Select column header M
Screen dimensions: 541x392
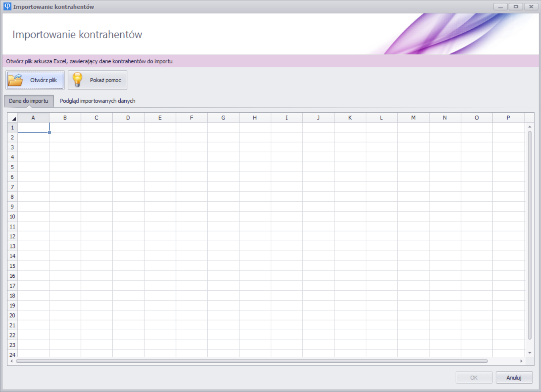coord(413,118)
